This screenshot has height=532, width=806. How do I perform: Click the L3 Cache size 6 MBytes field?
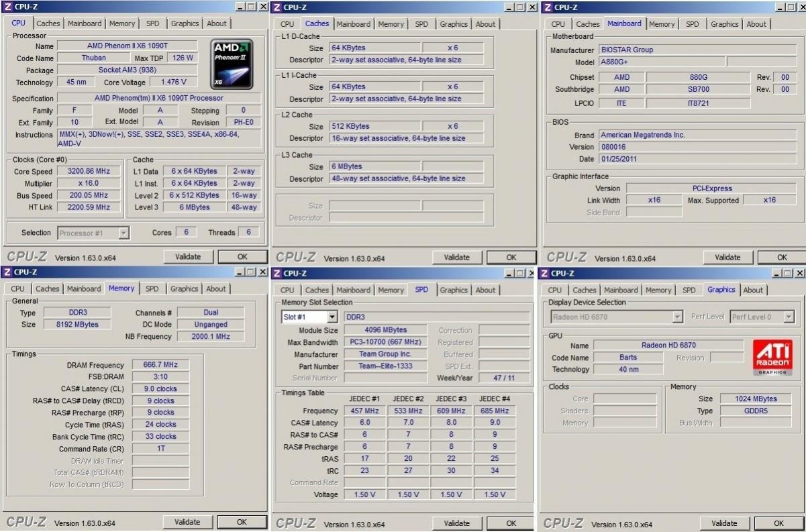click(375, 166)
